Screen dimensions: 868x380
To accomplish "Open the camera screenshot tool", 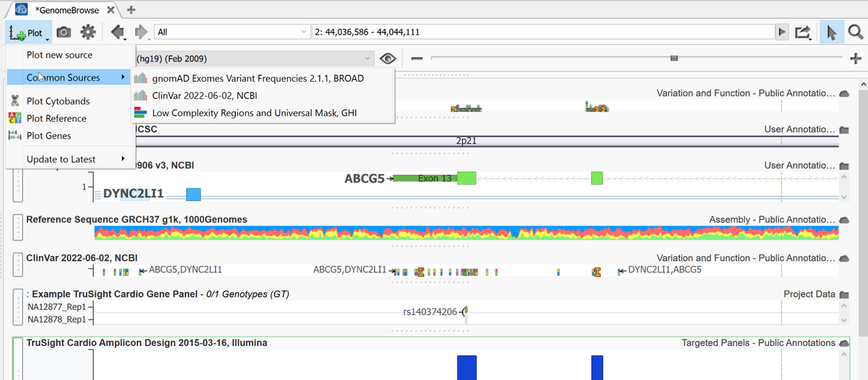I will point(63,32).
